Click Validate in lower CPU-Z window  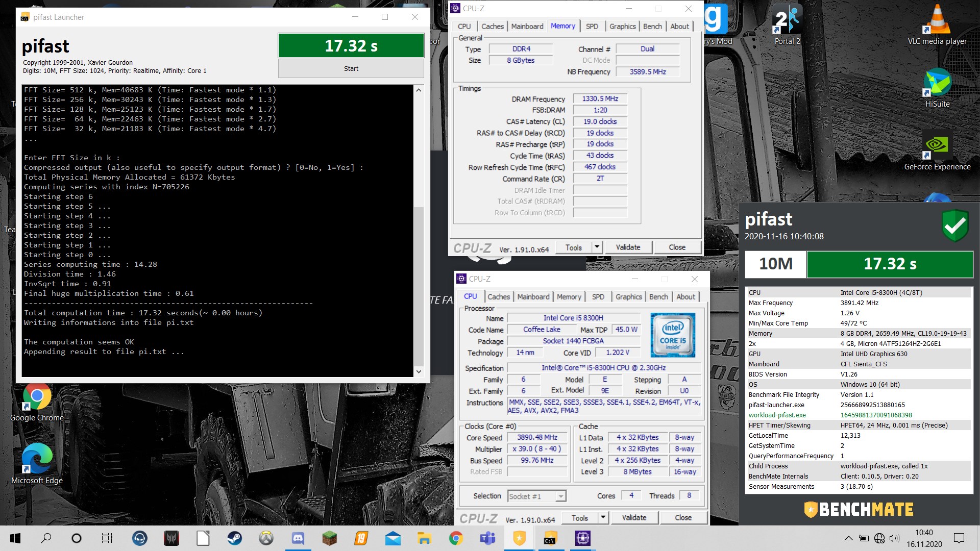[634, 517]
